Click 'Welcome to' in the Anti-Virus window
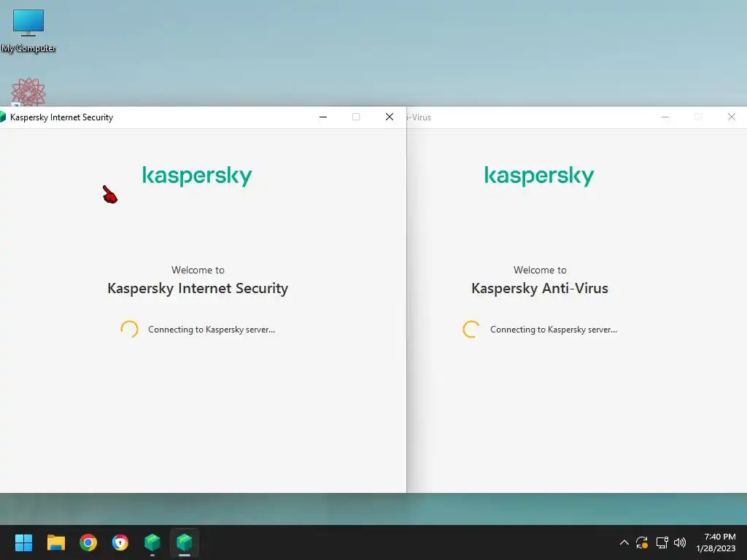Image resolution: width=747 pixels, height=560 pixels. (x=540, y=270)
